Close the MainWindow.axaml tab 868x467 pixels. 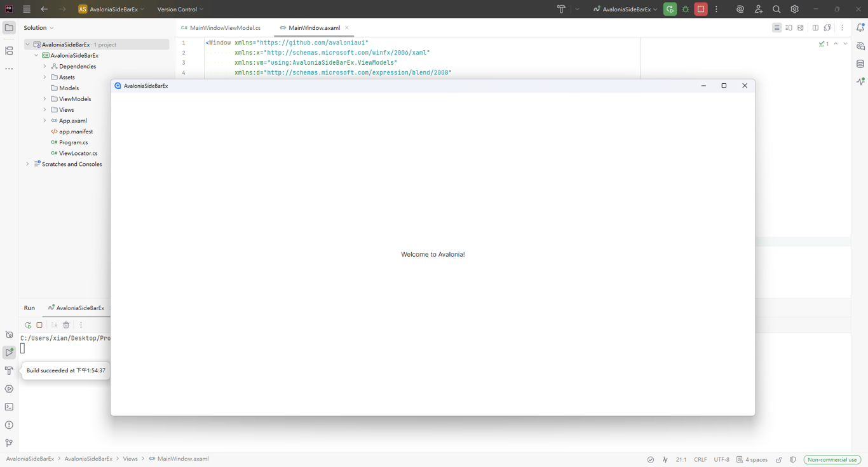pos(347,28)
